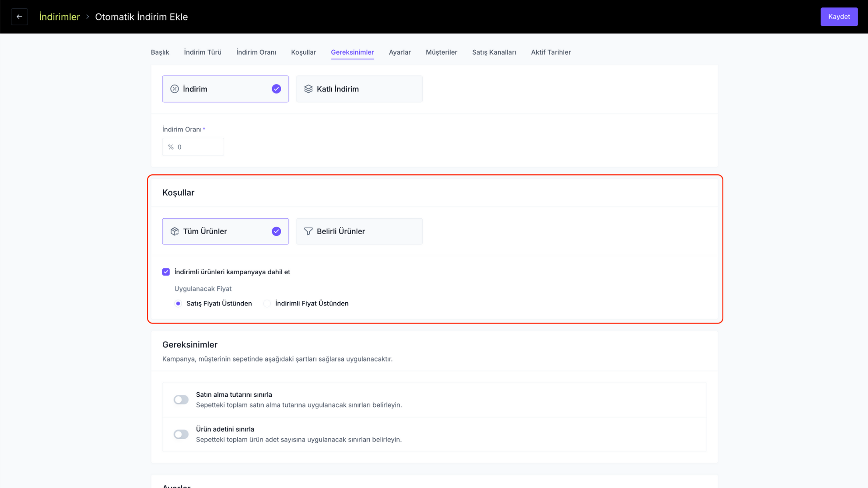Viewport: 868px width, 488px height.
Task: Choose the Belirli Ürünler option card
Action: click(x=359, y=231)
